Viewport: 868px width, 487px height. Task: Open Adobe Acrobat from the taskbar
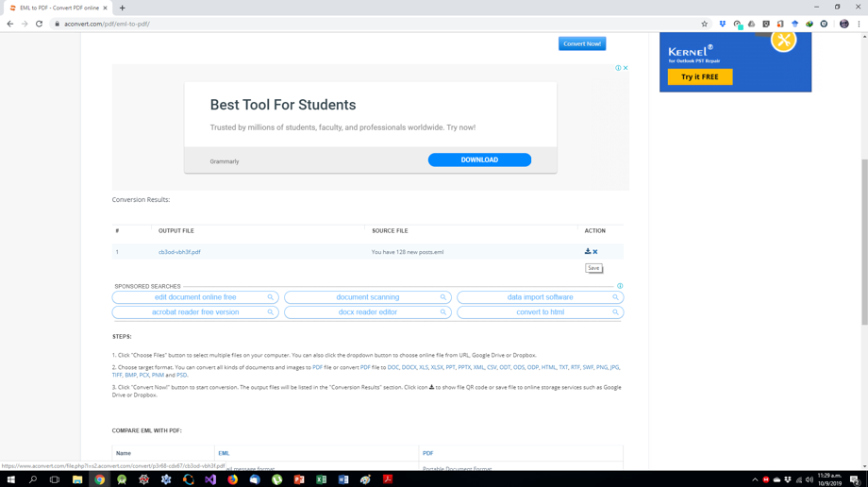(388, 479)
